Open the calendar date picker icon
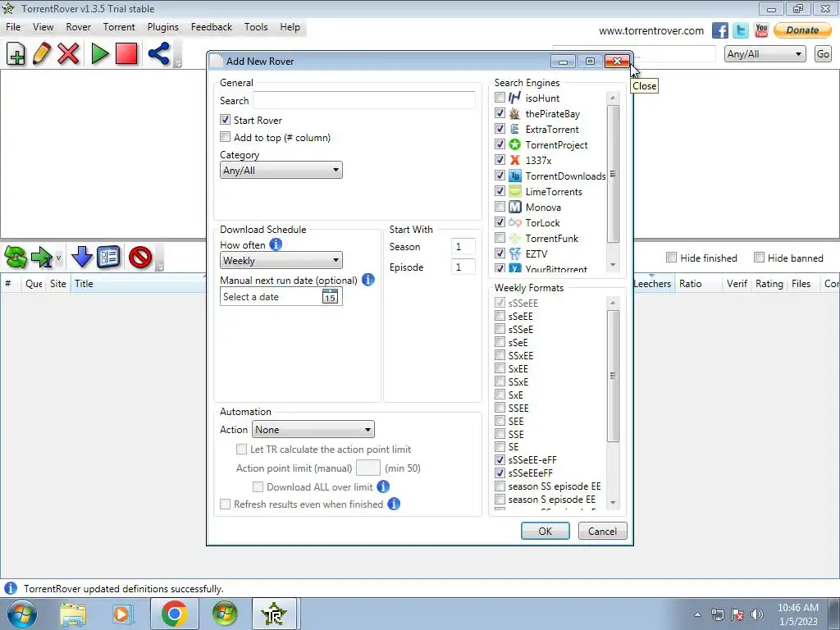 (x=330, y=296)
